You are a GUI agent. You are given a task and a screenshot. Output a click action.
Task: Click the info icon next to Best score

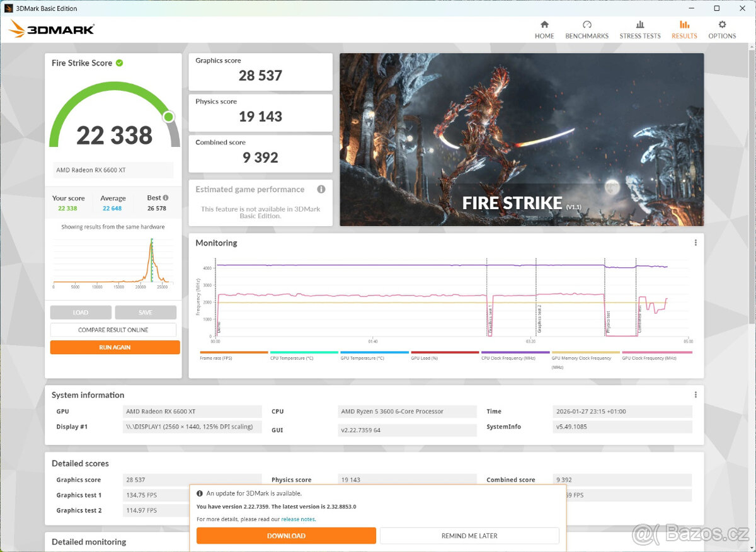coord(165,198)
